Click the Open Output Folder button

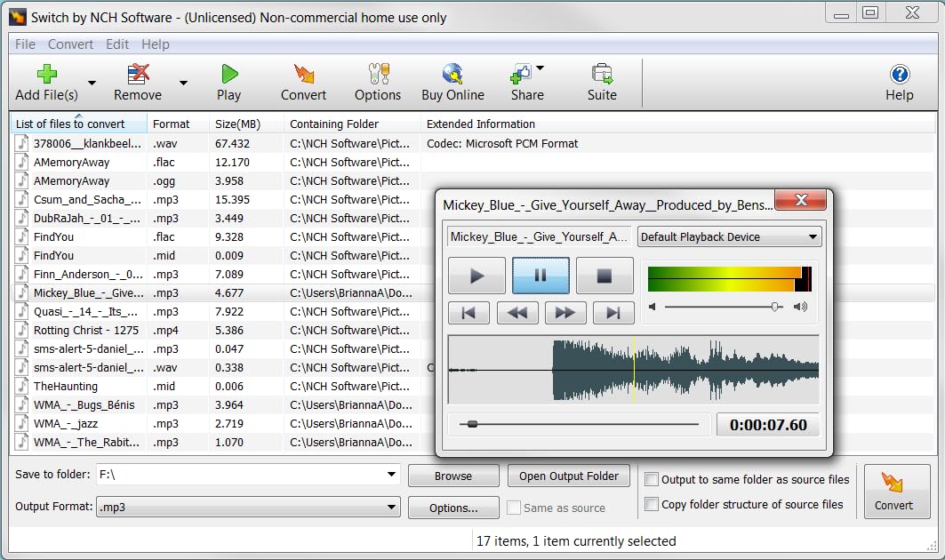pyautogui.click(x=569, y=476)
